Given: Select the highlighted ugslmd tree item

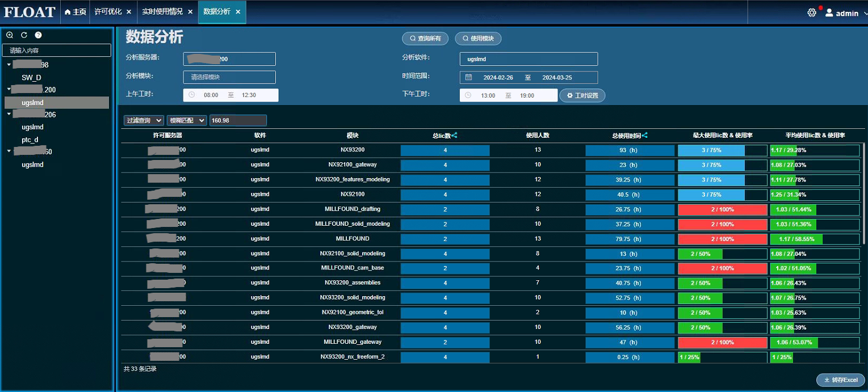Looking at the screenshot, I should 57,103.
